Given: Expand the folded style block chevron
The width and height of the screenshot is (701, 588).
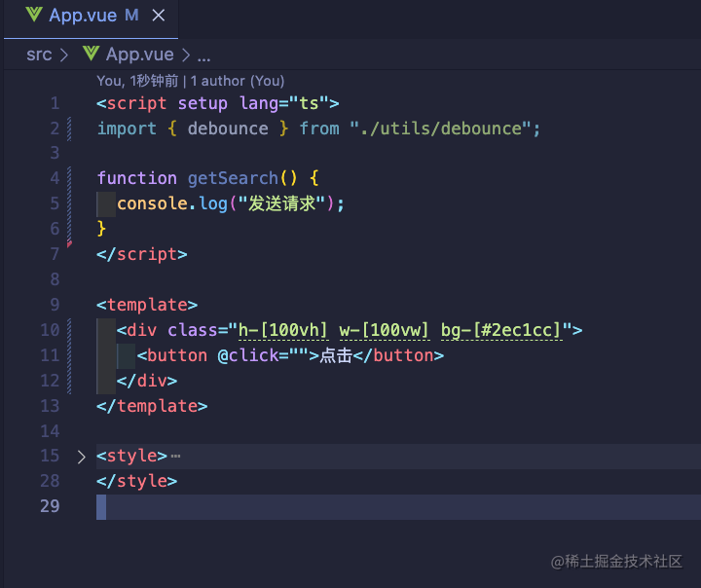Looking at the screenshot, I should pos(81,457).
